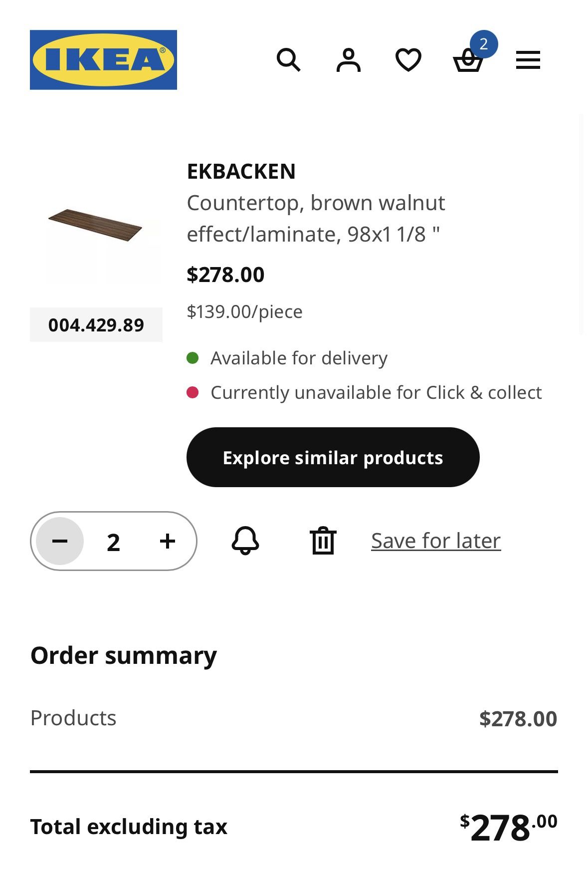Open the hamburger menu
The height and width of the screenshot is (871, 588).
tap(528, 60)
